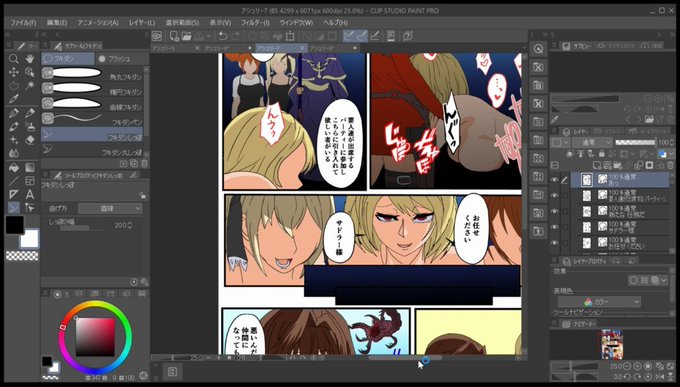Screen dimensions: 680x387
Task: Open the アニメーション menu
Action: coord(98,23)
